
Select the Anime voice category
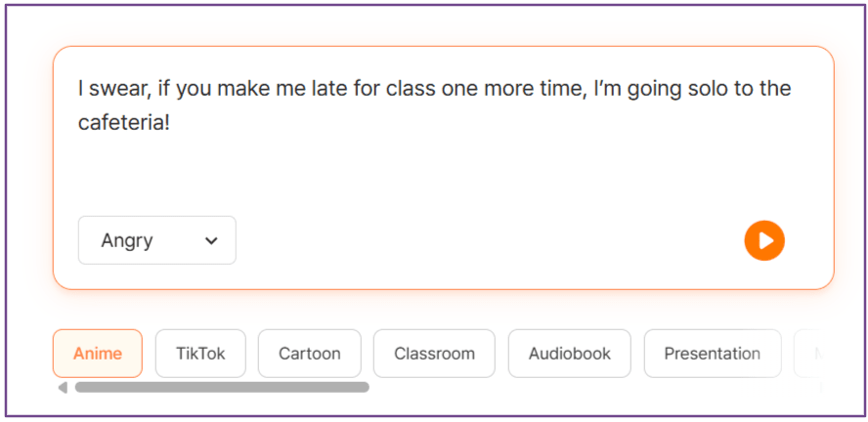[x=98, y=354]
